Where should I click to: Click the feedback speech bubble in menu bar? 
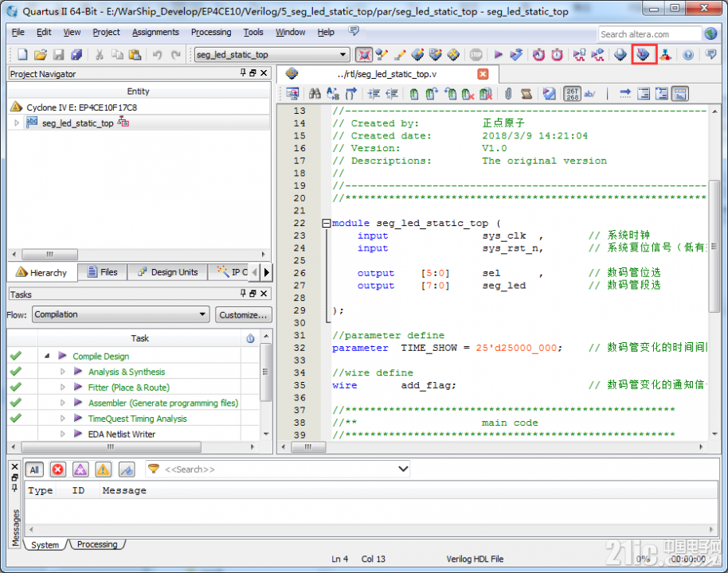tap(354, 31)
